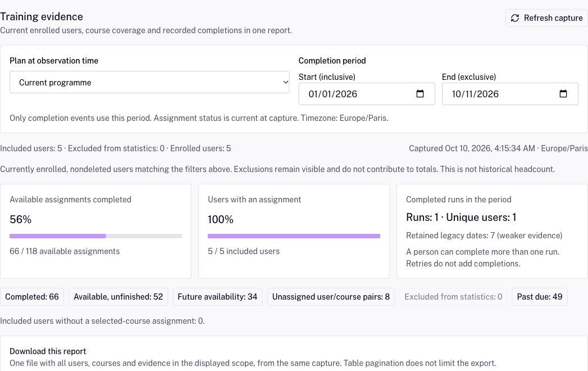This screenshot has width=588, height=371.
Task: Open the calendar picker for start date
Action: pyautogui.click(x=420, y=93)
